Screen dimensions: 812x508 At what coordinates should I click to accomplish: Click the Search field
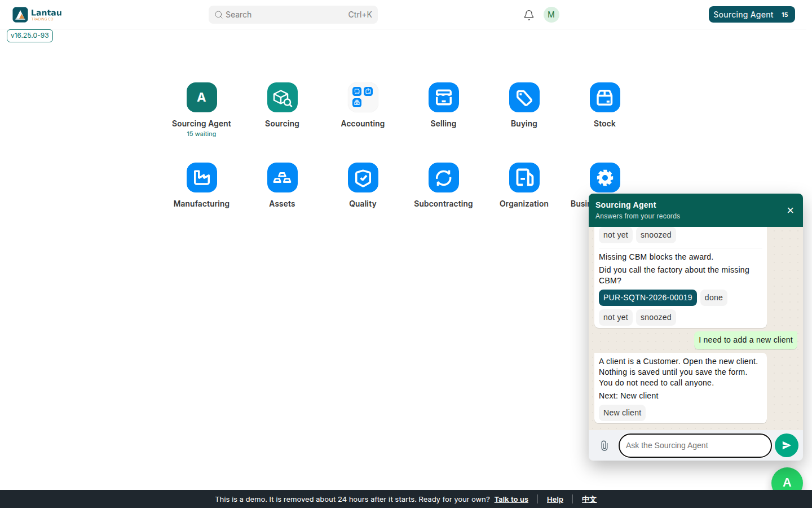(x=293, y=15)
